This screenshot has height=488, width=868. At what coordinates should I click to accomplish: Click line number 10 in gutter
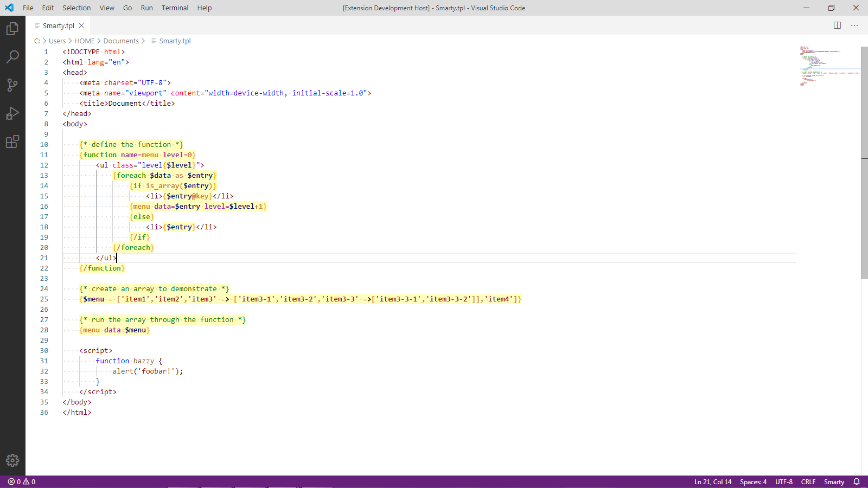[44, 144]
